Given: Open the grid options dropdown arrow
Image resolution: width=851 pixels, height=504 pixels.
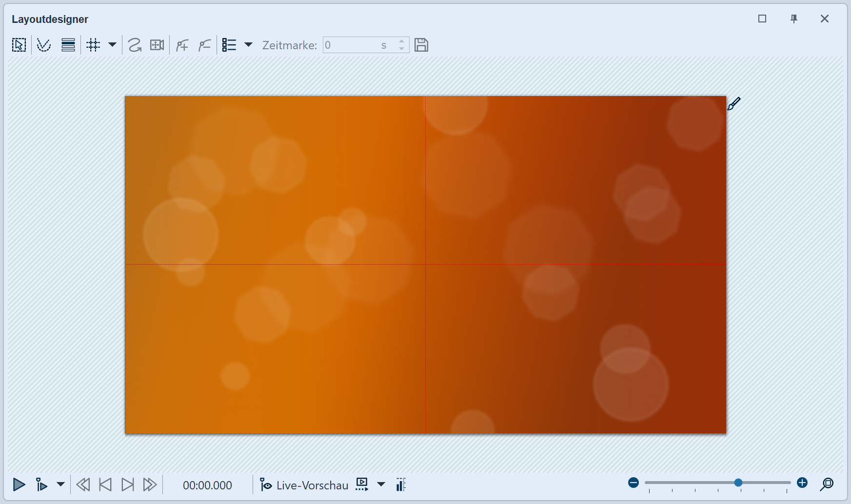Looking at the screenshot, I should tap(112, 45).
